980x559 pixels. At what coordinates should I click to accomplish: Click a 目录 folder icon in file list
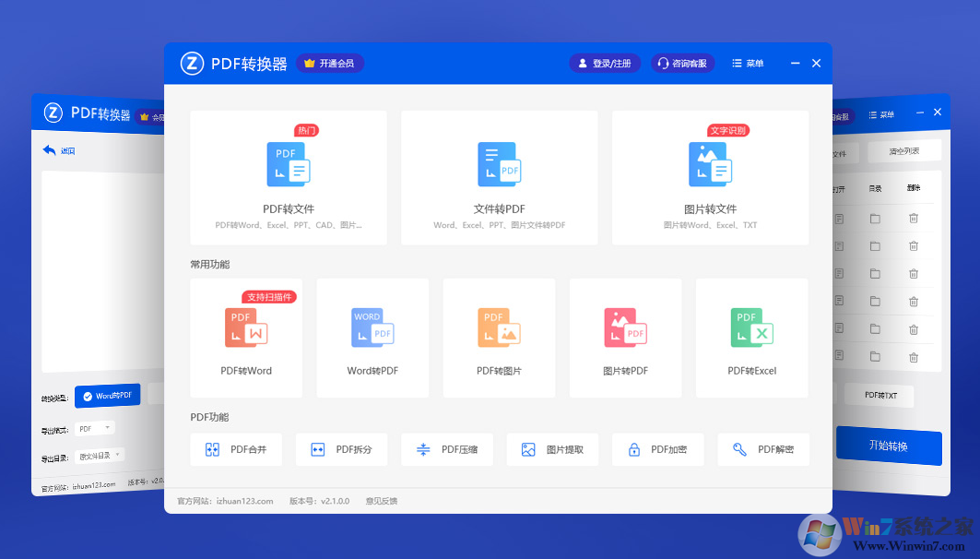coord(875,219)
